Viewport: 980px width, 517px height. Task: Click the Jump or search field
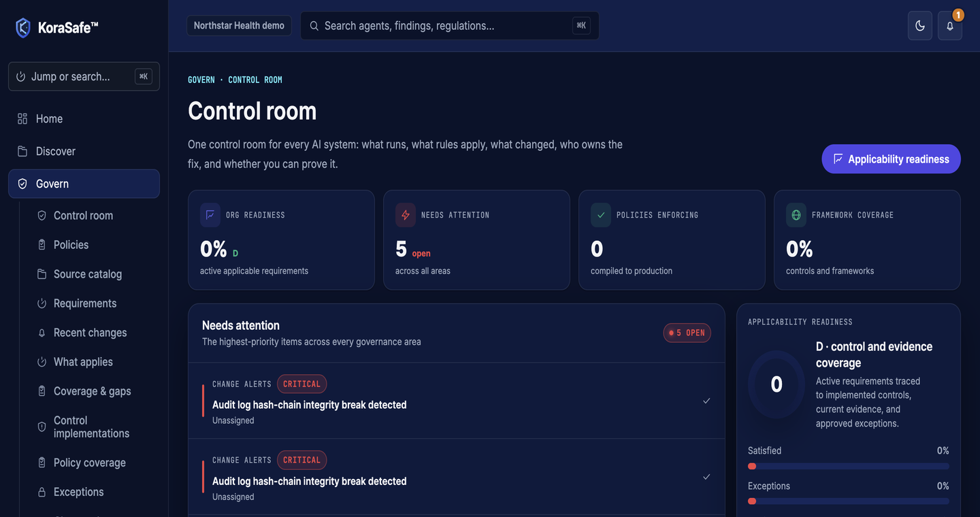[84, 76]
